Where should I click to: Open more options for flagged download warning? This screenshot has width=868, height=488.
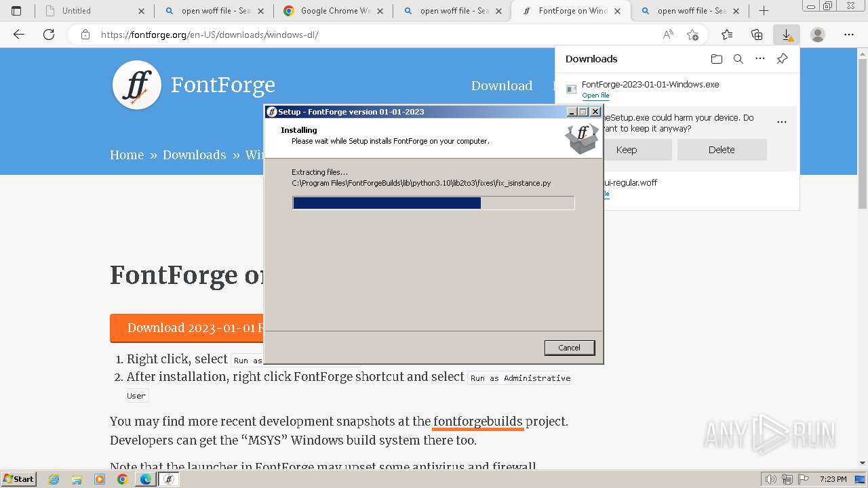(782, 123)
